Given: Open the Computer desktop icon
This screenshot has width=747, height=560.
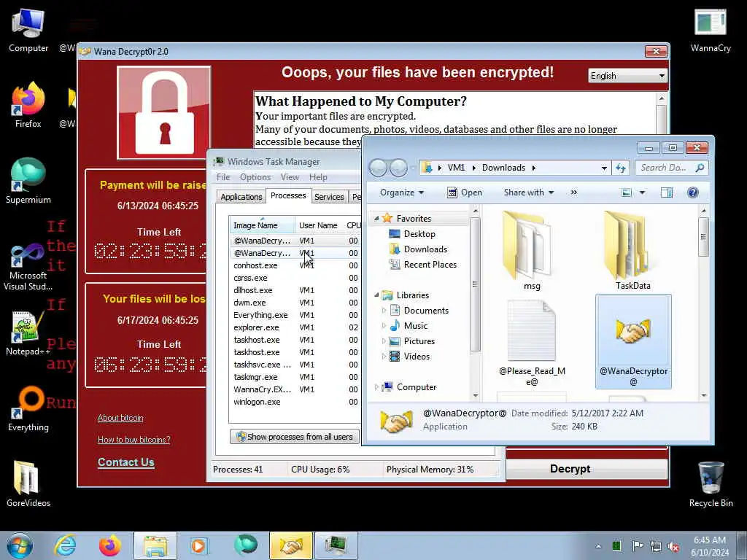Looking at the screenshot, I should [x=28, y=29].
